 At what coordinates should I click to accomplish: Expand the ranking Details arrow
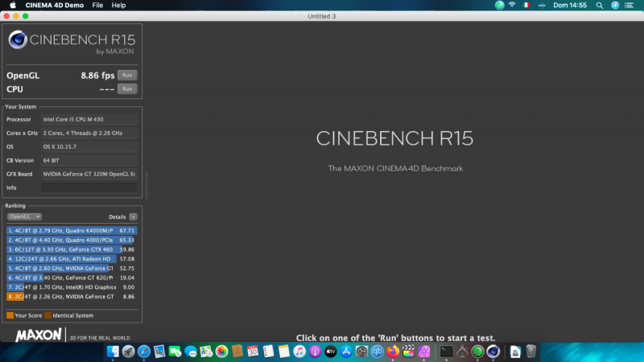coord(133,216)
